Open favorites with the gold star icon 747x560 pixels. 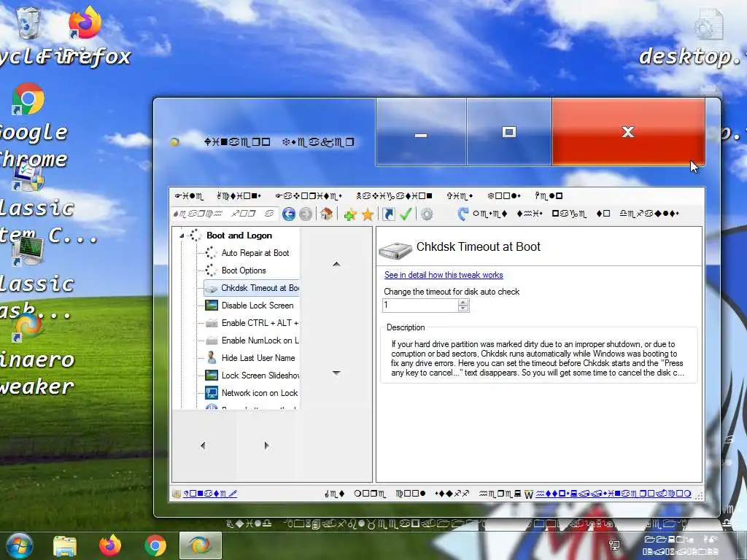coord(368,215)
